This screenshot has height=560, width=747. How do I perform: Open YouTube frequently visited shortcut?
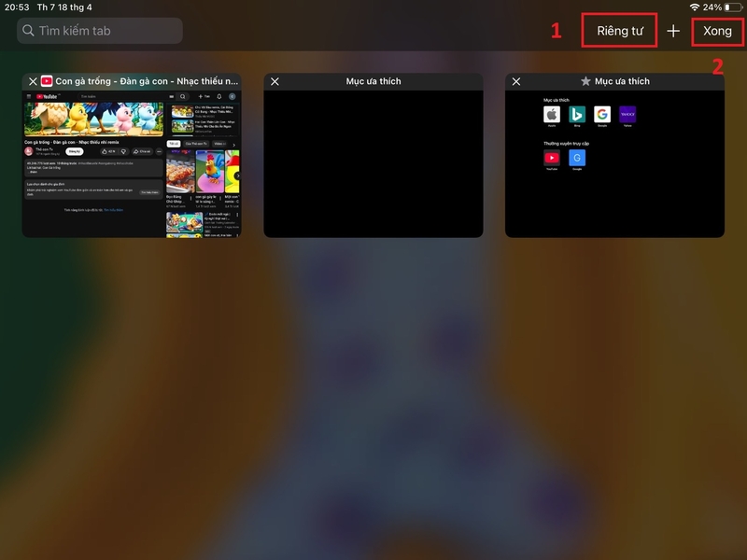(552, 158)
